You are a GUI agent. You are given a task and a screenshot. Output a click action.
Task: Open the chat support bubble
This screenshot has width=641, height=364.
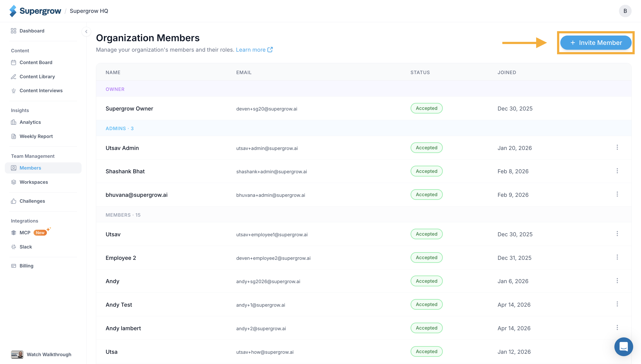pyautogui.click(x=624, y=347)
